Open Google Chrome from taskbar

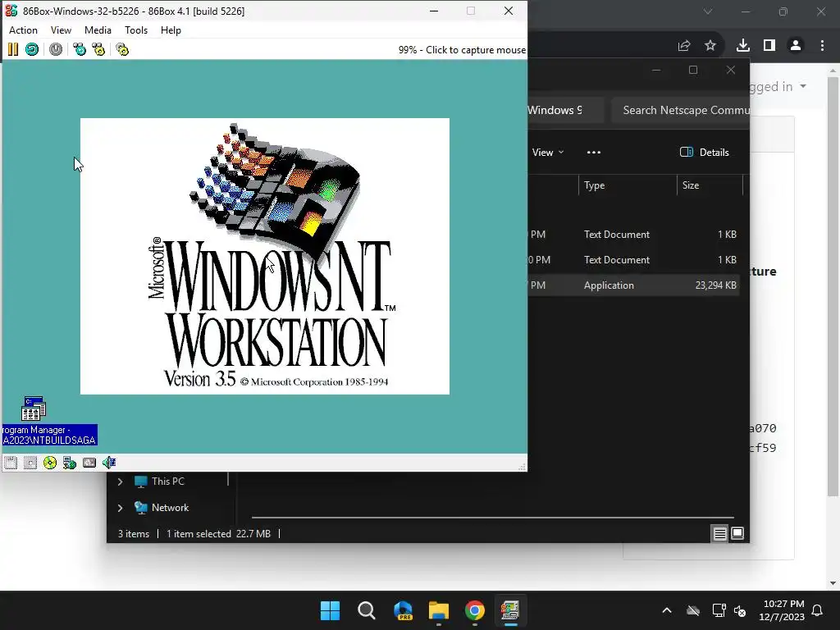475,610
